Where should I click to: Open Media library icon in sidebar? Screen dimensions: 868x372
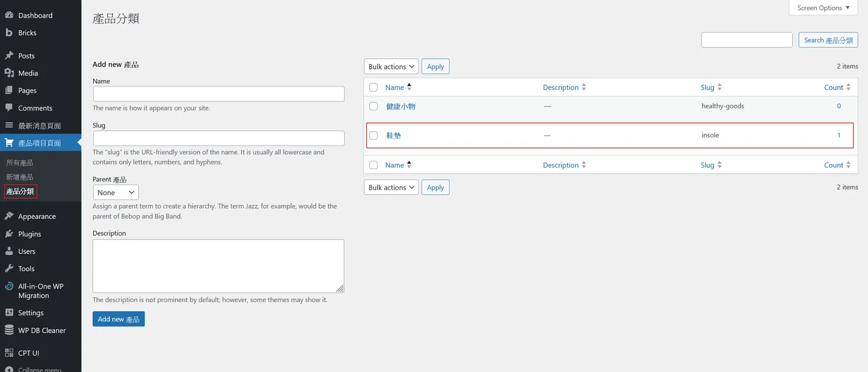pyautogui.click(x=9, y=74)
